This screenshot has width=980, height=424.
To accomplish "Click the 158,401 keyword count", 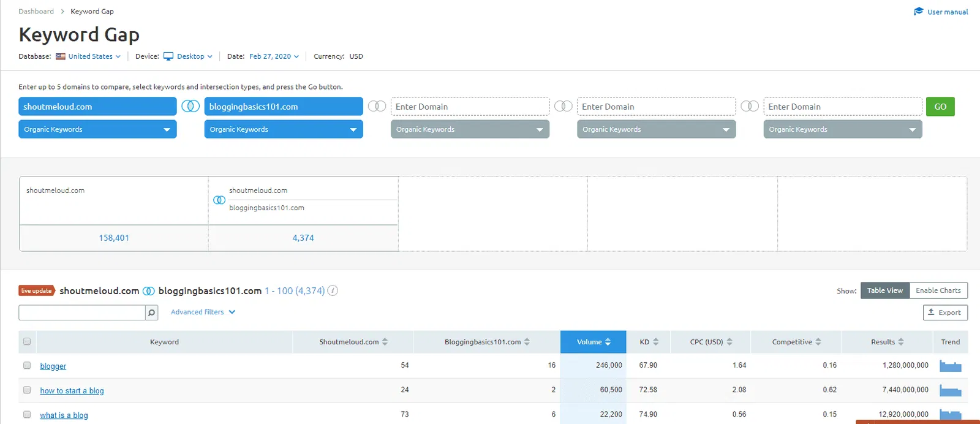I will point(114,238).
